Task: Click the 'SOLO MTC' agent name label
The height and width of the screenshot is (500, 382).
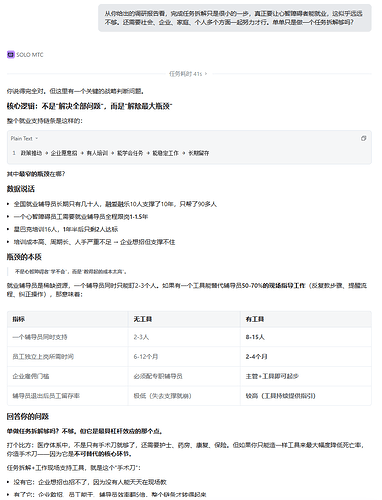Action: coord(30,55)
